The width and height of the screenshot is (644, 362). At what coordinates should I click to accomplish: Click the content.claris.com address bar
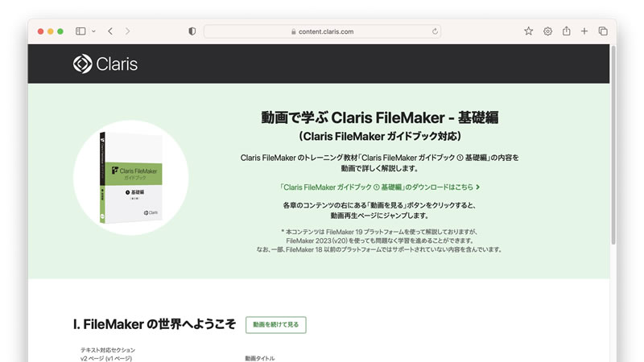pyautogui.click(x=323, y=31)
